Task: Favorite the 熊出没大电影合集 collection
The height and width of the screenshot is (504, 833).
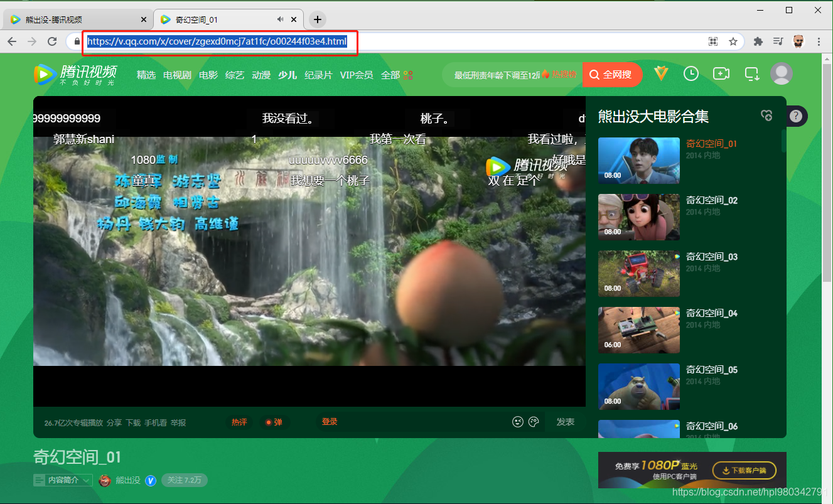Action: [766, 115]
